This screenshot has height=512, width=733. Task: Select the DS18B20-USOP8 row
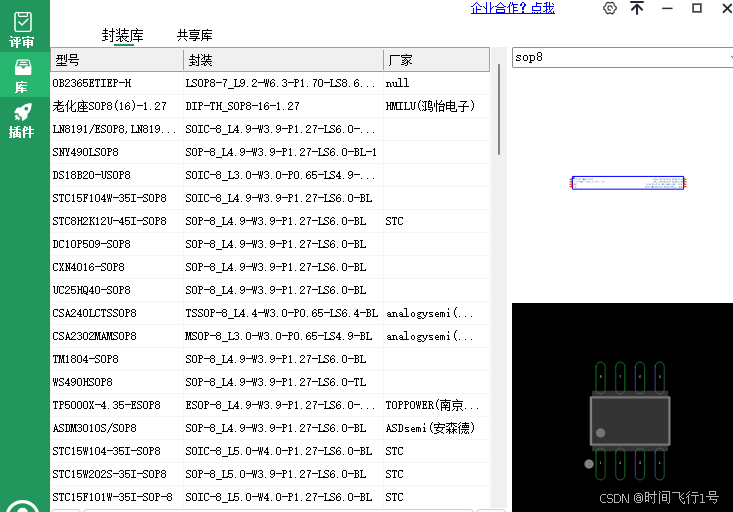(270, 175)
